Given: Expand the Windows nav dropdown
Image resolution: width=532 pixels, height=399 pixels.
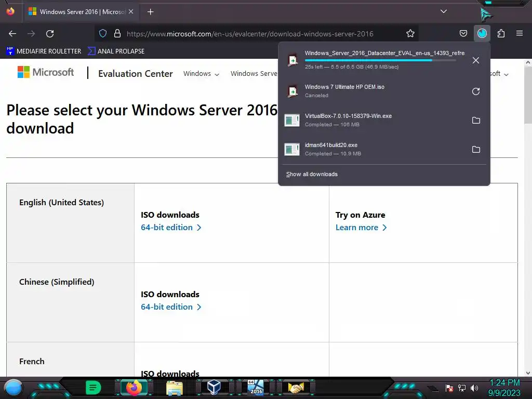Looking at the screenshot, I should (201, 74).
